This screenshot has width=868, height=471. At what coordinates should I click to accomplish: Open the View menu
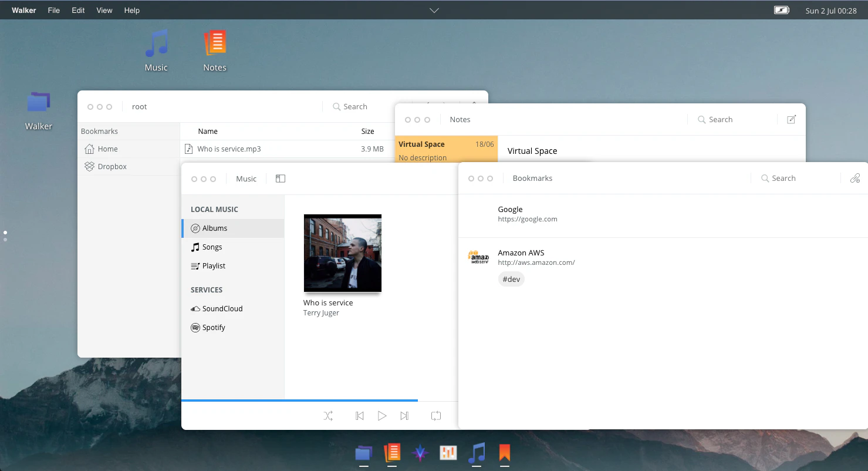(104, 11)
